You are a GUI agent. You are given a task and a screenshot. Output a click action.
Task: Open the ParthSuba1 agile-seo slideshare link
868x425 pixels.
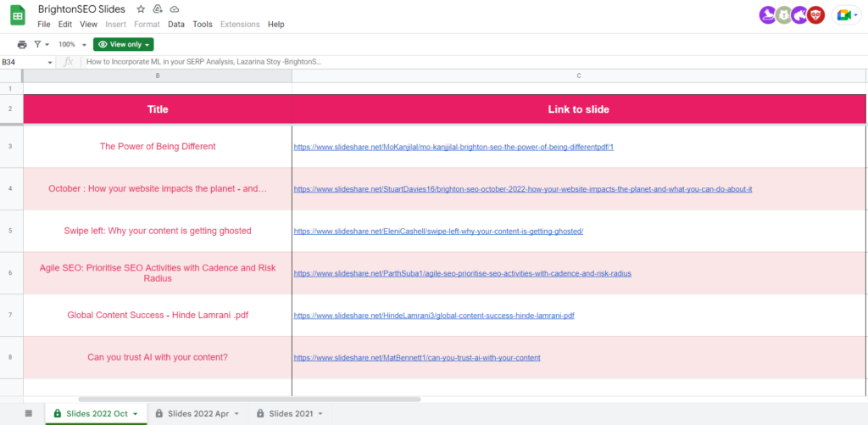[462, 274]
